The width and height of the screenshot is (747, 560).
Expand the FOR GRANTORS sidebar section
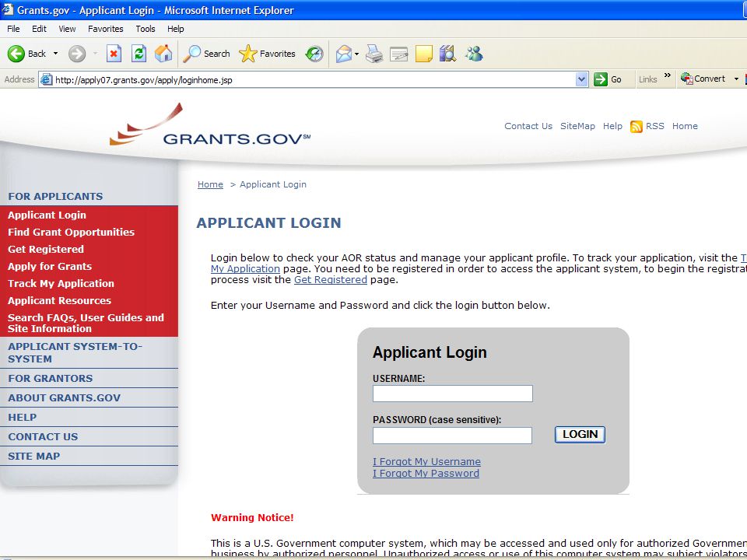[x=50, y=379]
